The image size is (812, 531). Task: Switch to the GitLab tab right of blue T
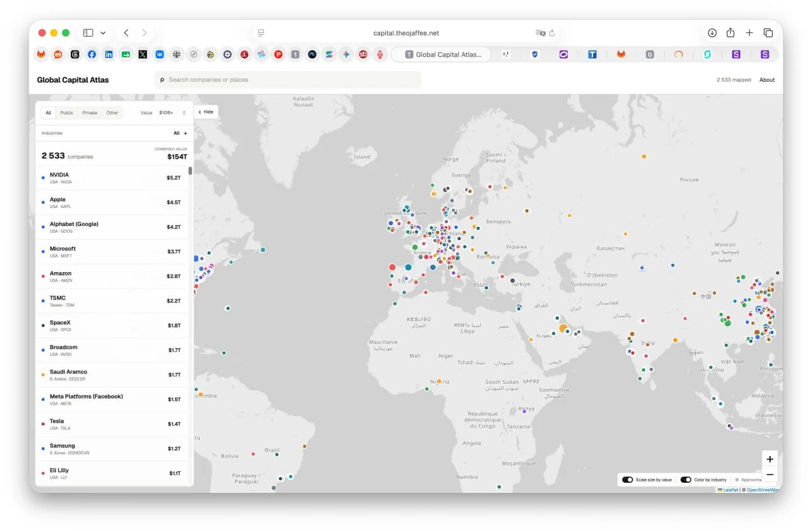point(621,55)
